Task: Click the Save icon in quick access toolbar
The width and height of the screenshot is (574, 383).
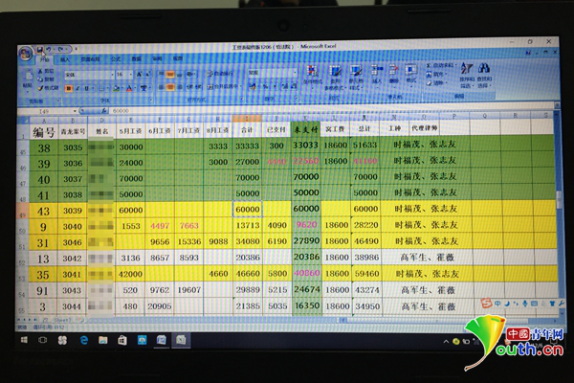Action: pos(40,49)
